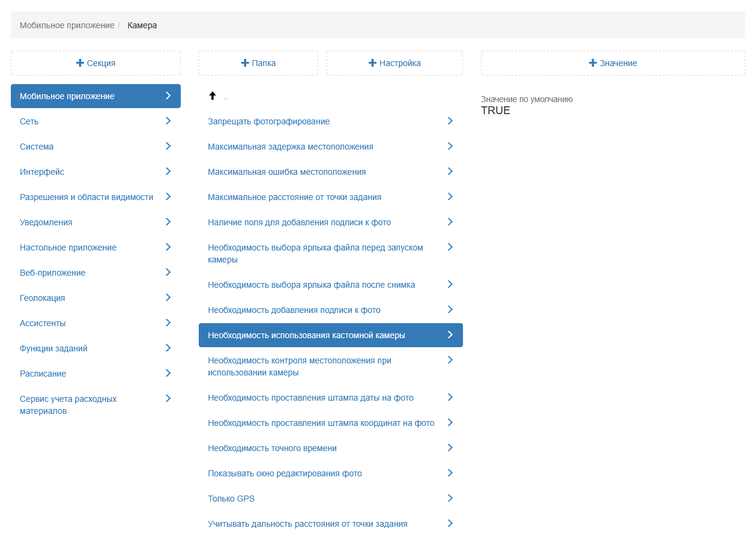Select Необходимость добавления подписи к фото
Viewport: 756px width, 543px height.
coord(294,310)
